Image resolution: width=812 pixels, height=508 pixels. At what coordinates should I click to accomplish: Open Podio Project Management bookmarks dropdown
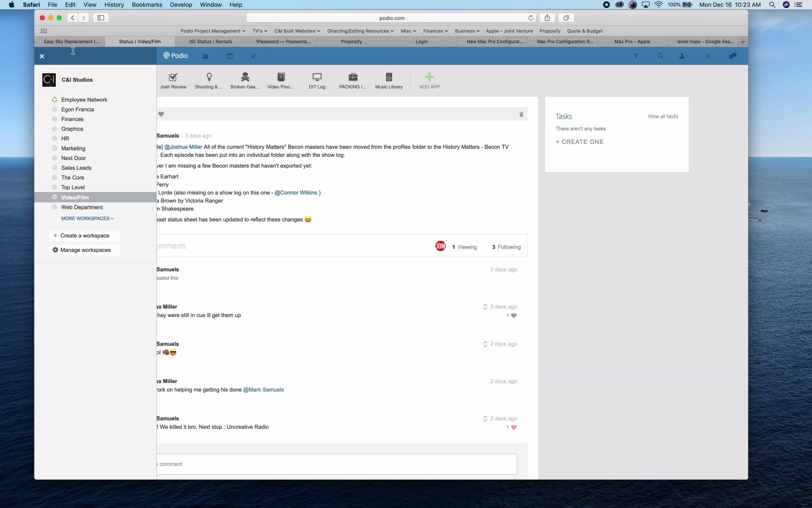[213, 31]
